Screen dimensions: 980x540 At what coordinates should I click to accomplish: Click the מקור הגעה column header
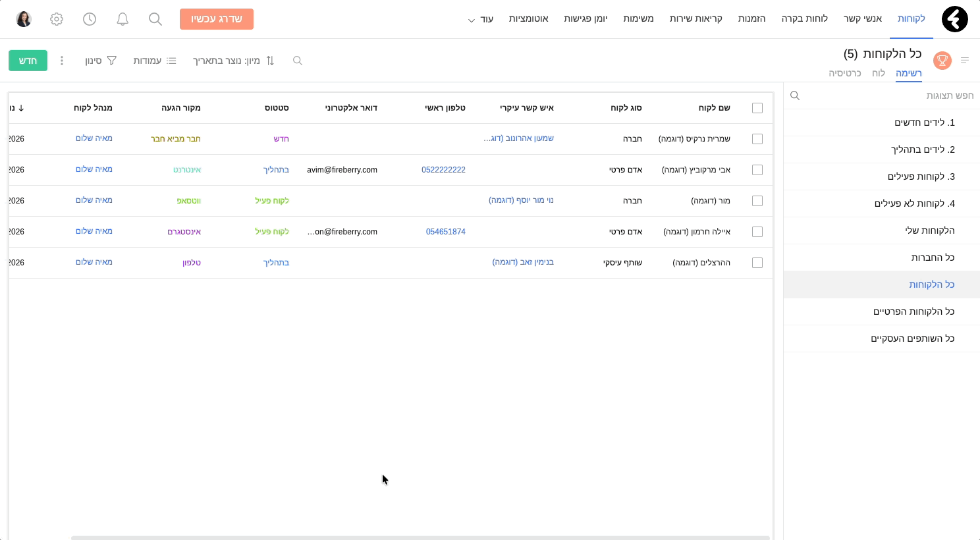tap(181, 108)
